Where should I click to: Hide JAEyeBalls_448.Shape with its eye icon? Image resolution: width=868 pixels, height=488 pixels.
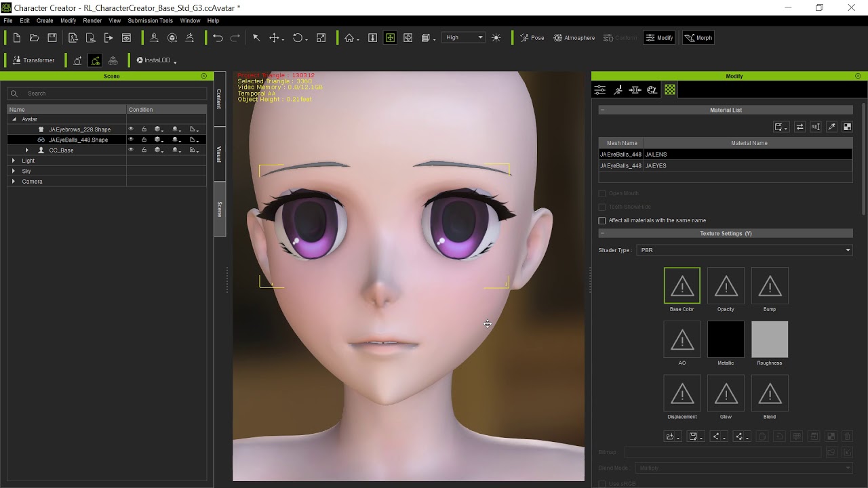(x=131, y=140)
